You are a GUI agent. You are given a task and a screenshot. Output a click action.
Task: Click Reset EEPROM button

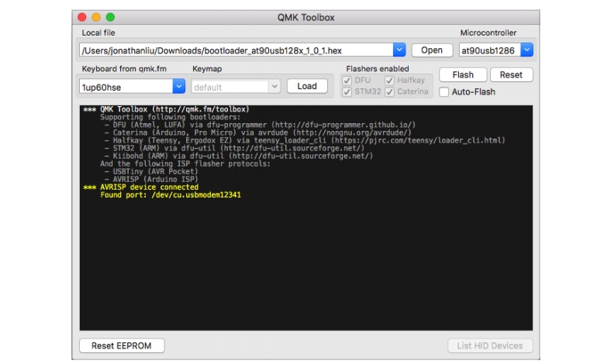[122, 345]
